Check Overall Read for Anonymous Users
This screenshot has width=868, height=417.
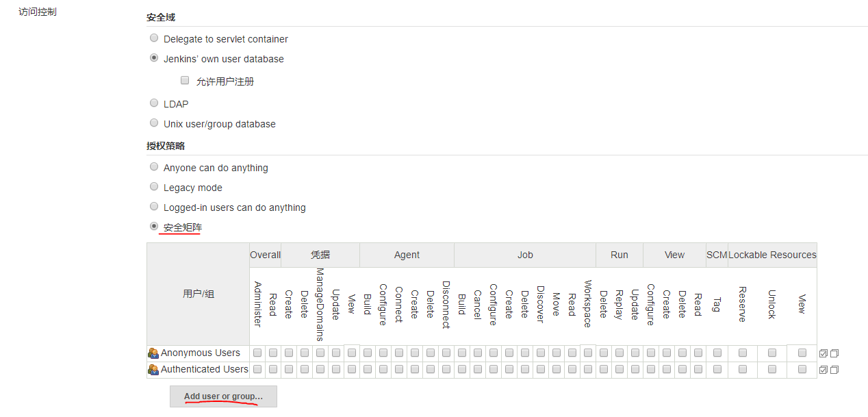(x=273, y=353)
